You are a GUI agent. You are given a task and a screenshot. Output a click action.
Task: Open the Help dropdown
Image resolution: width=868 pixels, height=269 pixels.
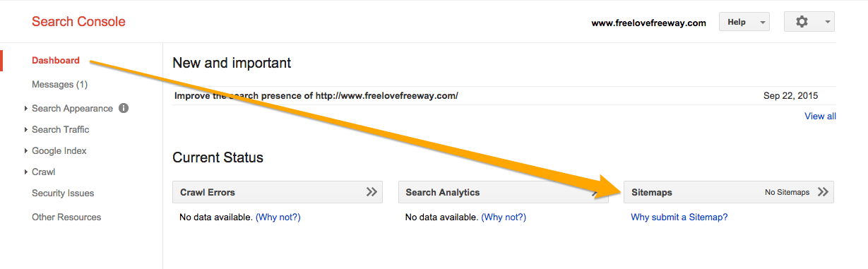(x=744, y=22)
